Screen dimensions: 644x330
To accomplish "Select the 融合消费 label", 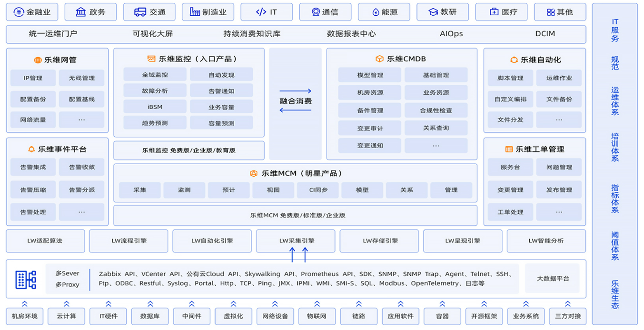I will pyautogui.click(x=296, y=101).
